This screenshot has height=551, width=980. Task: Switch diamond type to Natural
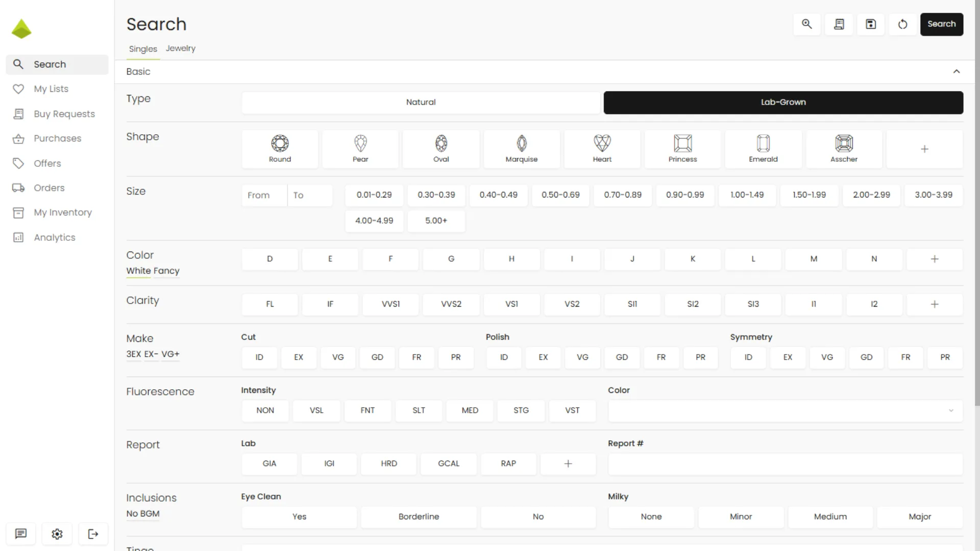tap(421, 102)
